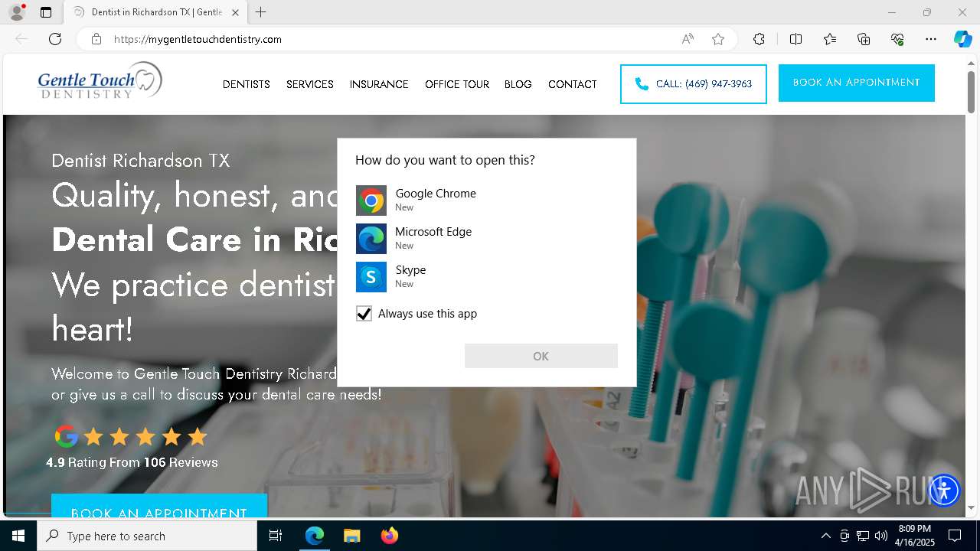Toggle split screen view

click(795, 39)
